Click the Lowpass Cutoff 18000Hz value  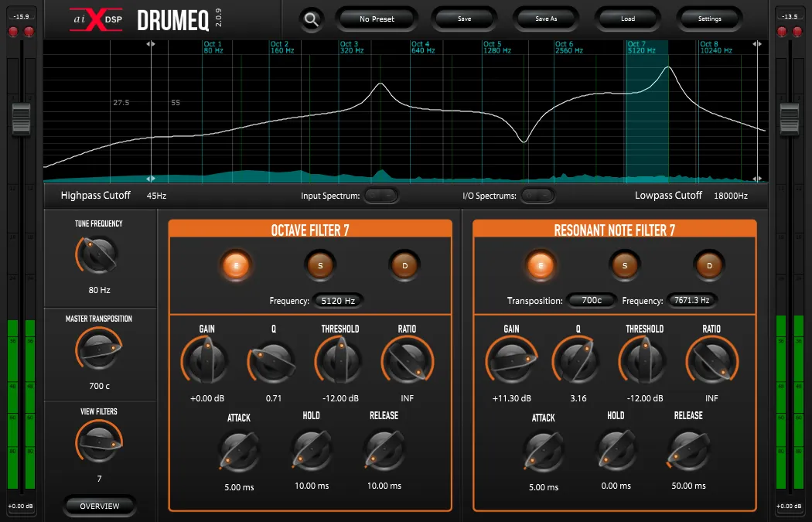tap(731, 196)
